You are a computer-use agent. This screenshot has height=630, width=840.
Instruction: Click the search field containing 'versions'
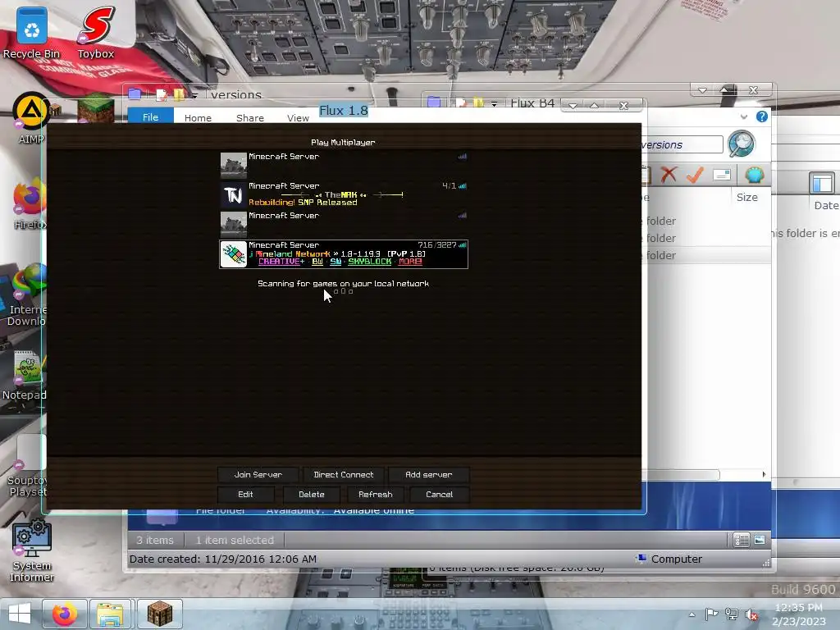coord(683,144)
